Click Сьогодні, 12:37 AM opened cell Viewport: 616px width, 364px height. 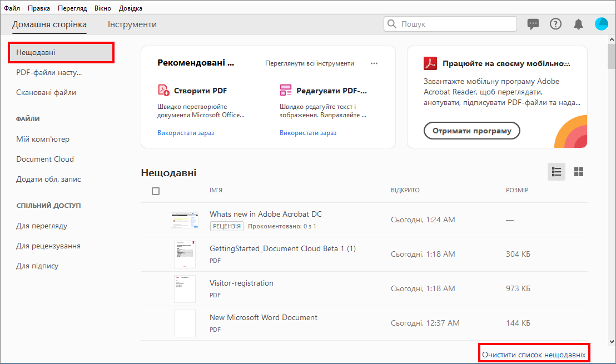[x=425, y=323]
